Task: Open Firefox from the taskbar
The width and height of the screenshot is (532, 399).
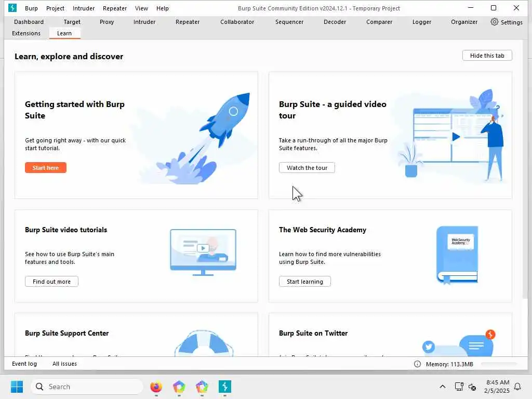Action: [156, 387]
